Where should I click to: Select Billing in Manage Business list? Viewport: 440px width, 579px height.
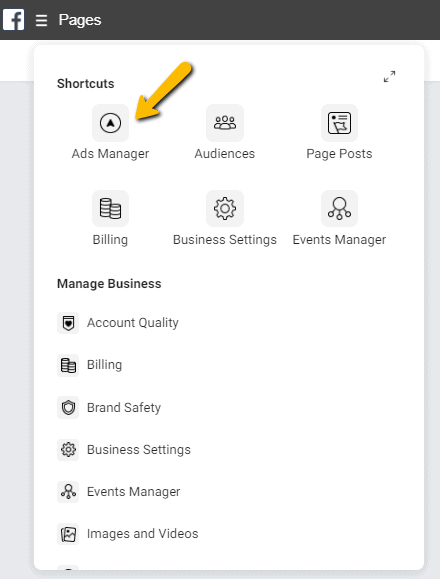(104, 365)
